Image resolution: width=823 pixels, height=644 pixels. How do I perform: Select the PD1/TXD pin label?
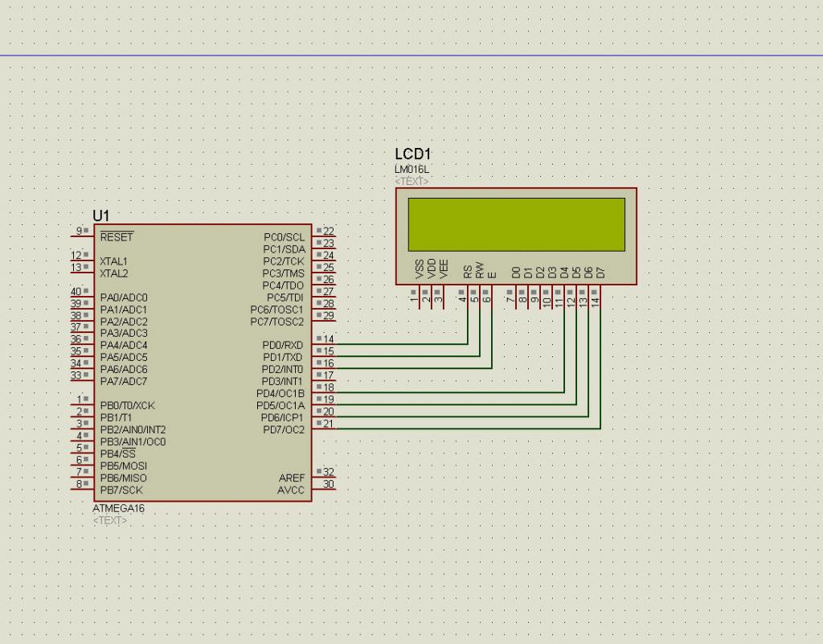[x=282, y=357]
